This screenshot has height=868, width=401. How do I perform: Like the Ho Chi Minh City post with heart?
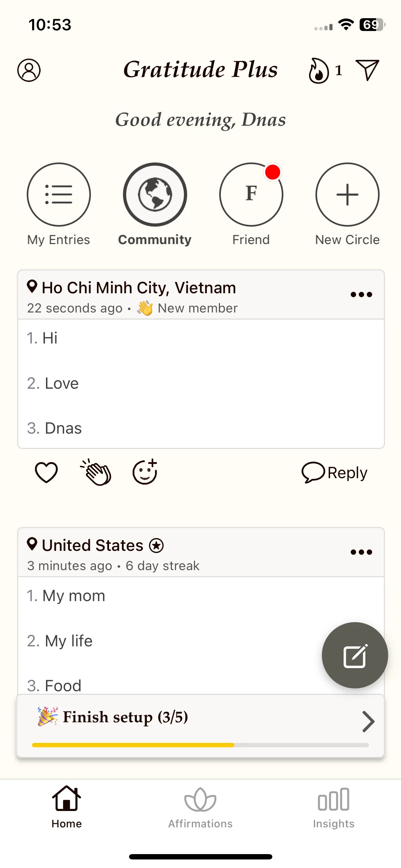point(46,472)
